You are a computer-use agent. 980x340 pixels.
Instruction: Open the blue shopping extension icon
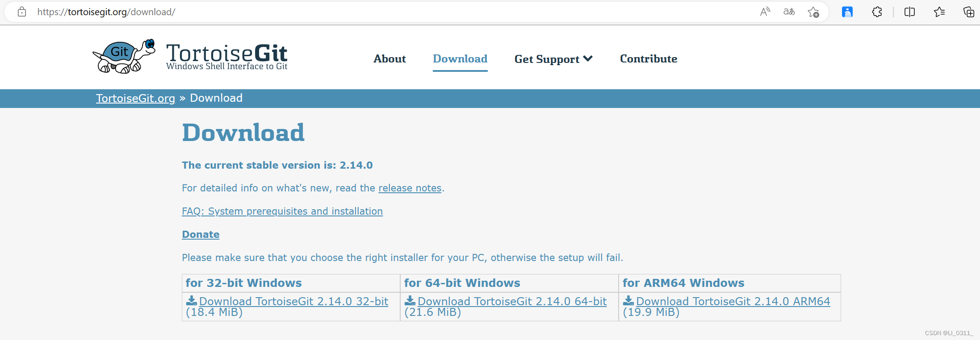point(847,12)
